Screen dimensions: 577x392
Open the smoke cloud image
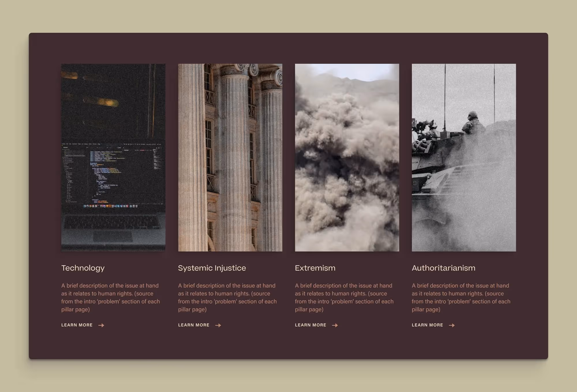(347, 157)
